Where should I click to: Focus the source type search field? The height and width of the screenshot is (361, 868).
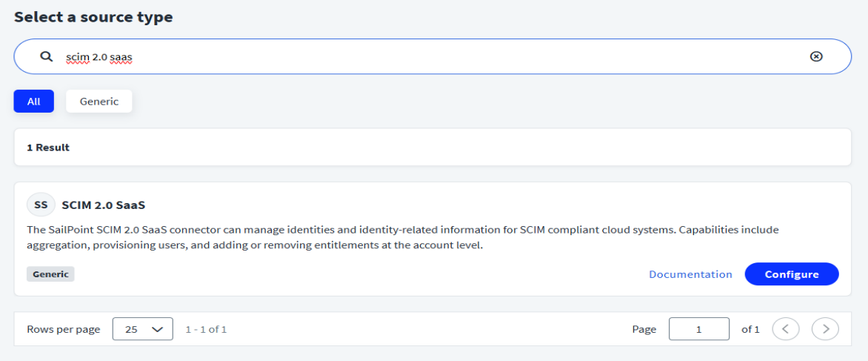pyautogui.click(x=430, y=56)
